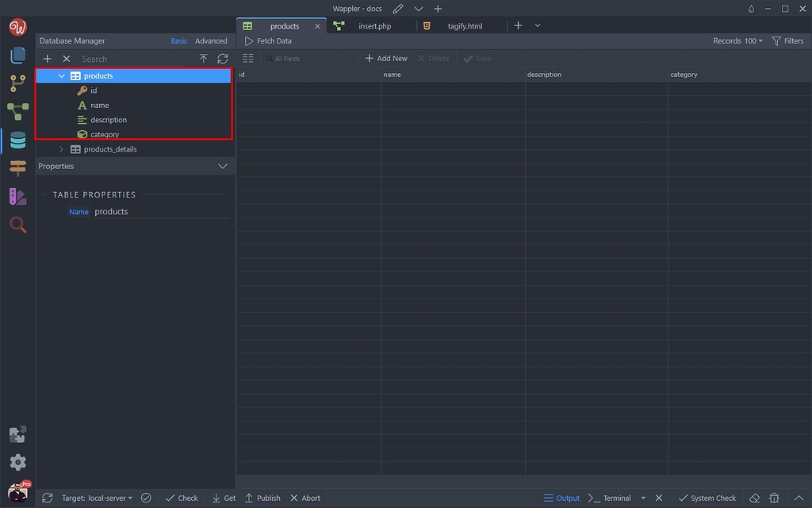Screen dimensions: 812x508
Task: Run a System Check from the status bar
Action: pos(707,498)
